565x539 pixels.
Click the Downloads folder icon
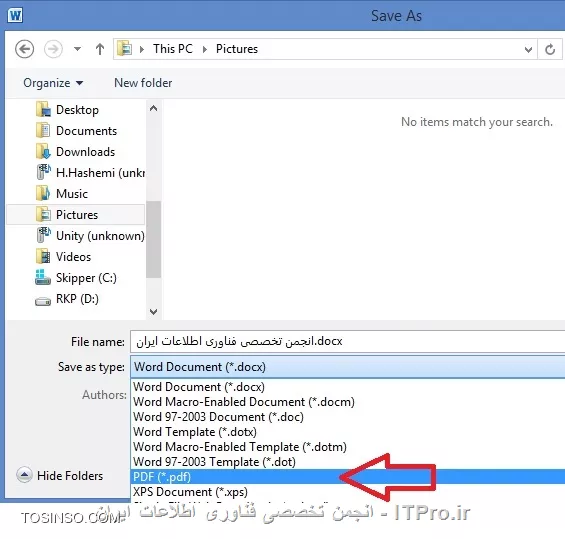tap(43, 151)
